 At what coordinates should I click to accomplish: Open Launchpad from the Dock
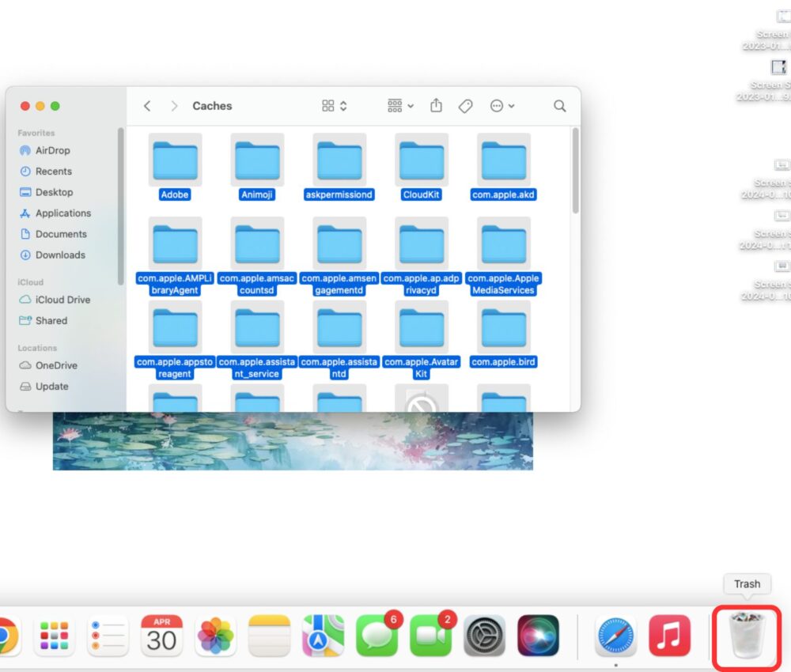pos(53,635)
